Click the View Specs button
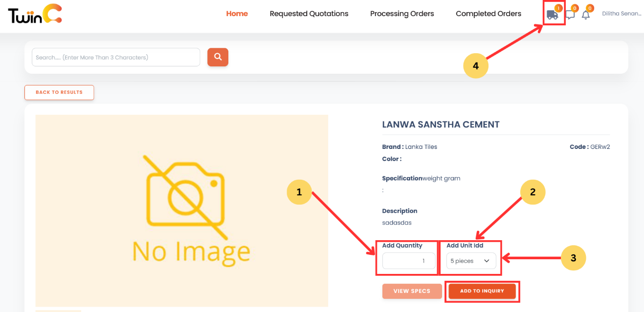 (412, 291)
